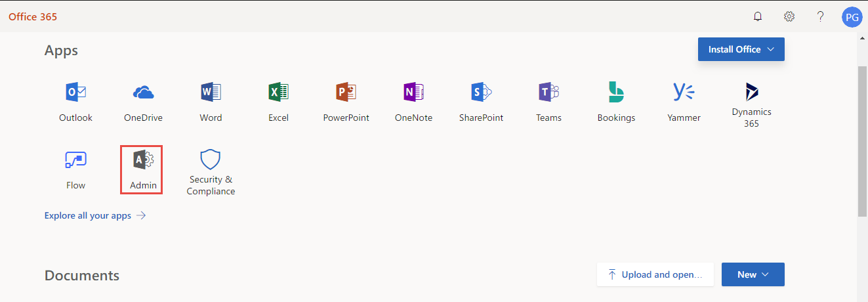View notifications via the bell icon

[758, 16]
